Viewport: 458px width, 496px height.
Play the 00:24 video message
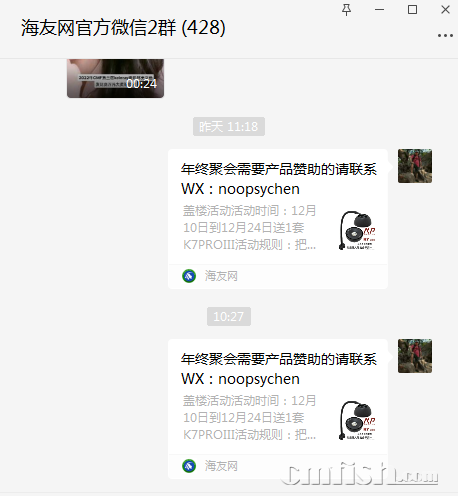pyautogui.click(x=115, y=78)
